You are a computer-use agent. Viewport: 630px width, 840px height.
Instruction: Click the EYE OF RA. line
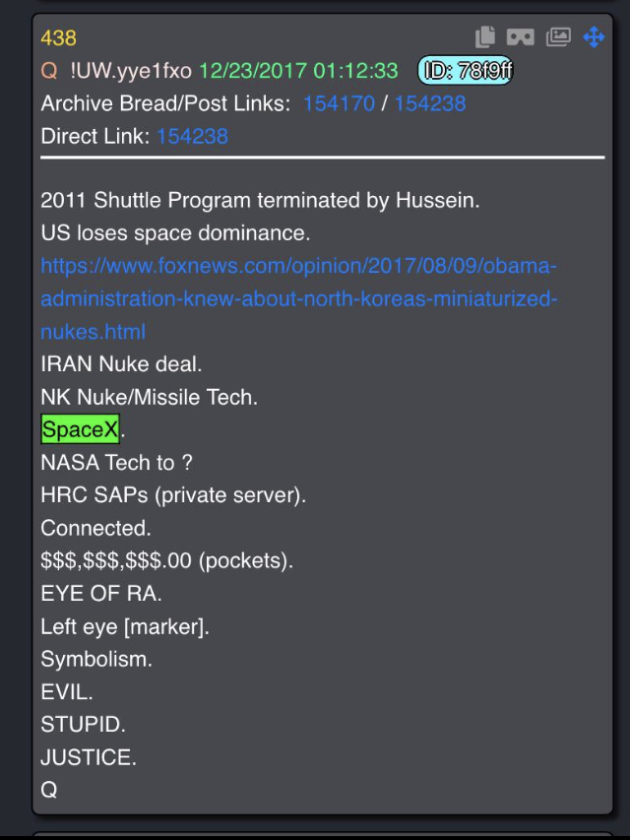(100, 593)
